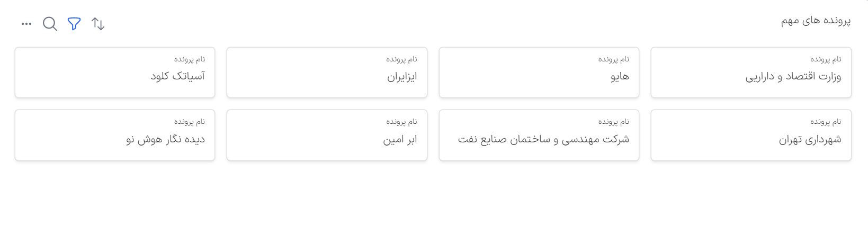Screen dimensions: 868x245
Task: Click نام پرونده label above وزارت اقتصاد و دارایی
Action: pyautogui.click(x=826, y=59)
